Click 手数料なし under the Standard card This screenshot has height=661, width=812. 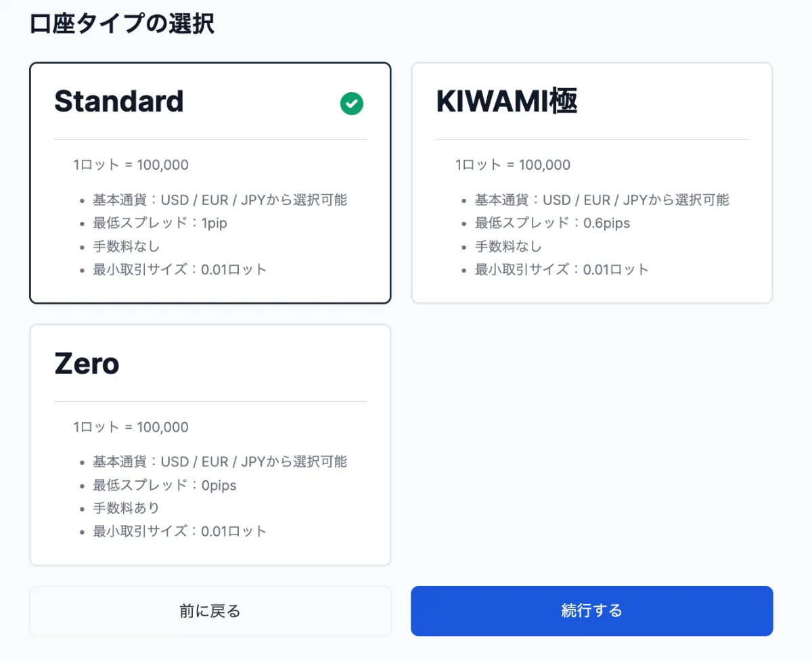[125, 246]
